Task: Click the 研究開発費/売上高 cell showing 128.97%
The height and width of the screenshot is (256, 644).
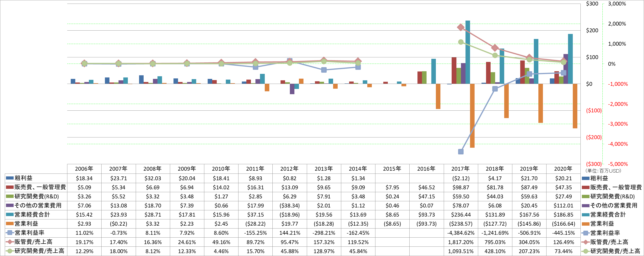Action: click(324, 251)
